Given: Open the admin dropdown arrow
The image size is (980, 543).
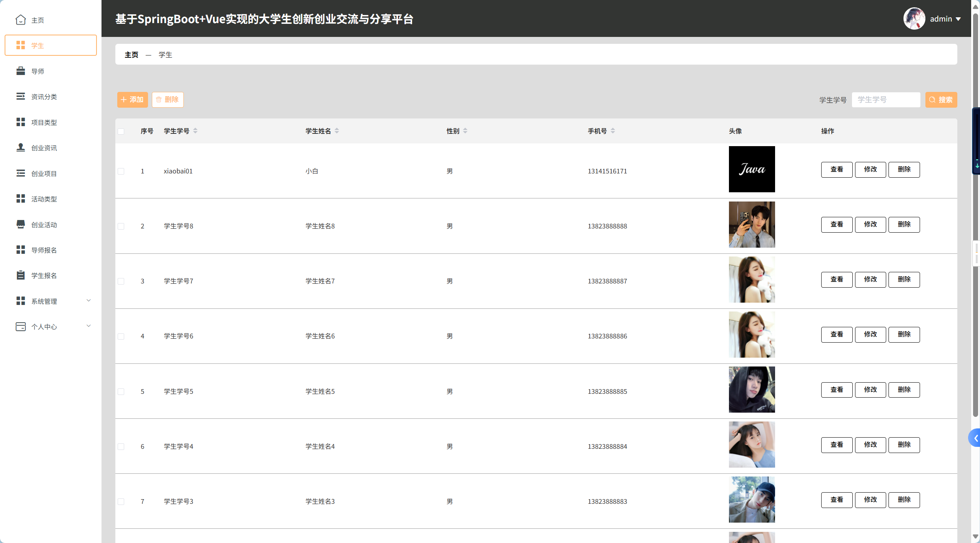Looking at the screenshot, I should coord(958,19).
